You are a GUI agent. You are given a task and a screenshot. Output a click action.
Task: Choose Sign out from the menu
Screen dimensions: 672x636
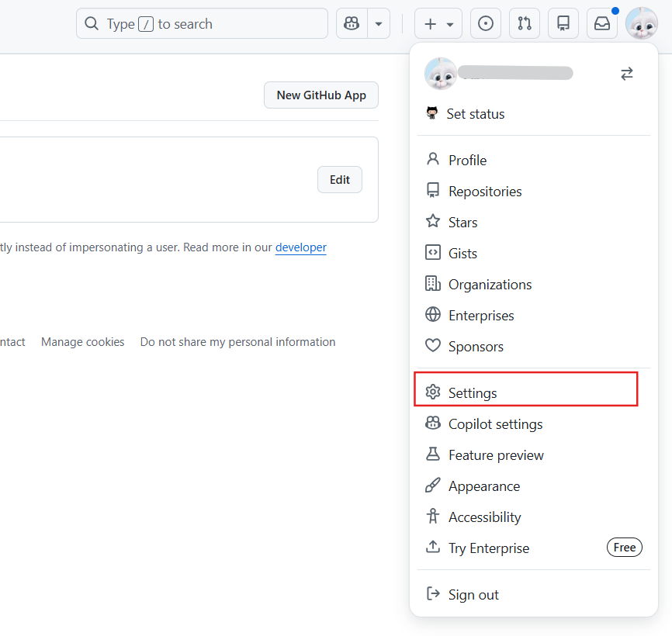tap(534, 594)
